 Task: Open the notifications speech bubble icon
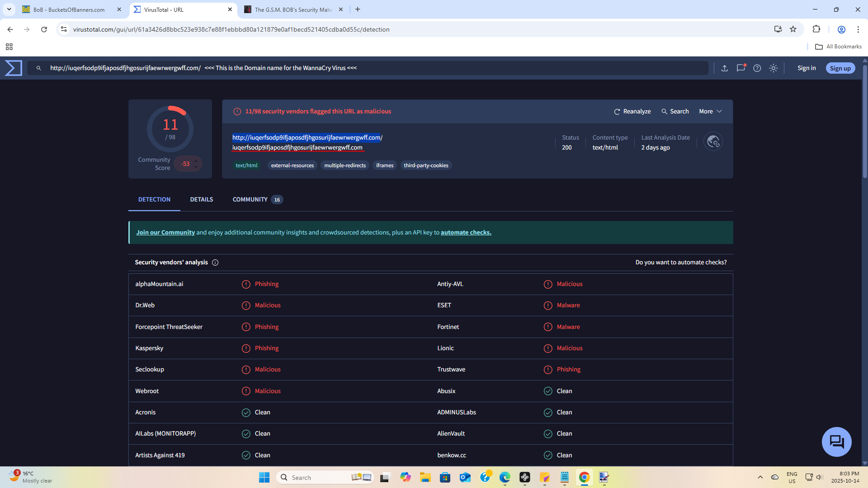click(x=741, y=68)
